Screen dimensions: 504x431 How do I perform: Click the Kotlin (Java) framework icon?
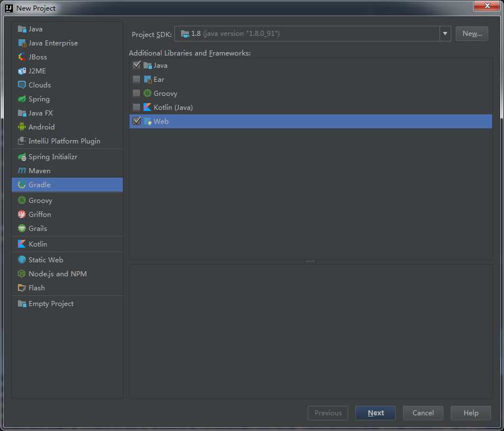(x=147, y=108)
